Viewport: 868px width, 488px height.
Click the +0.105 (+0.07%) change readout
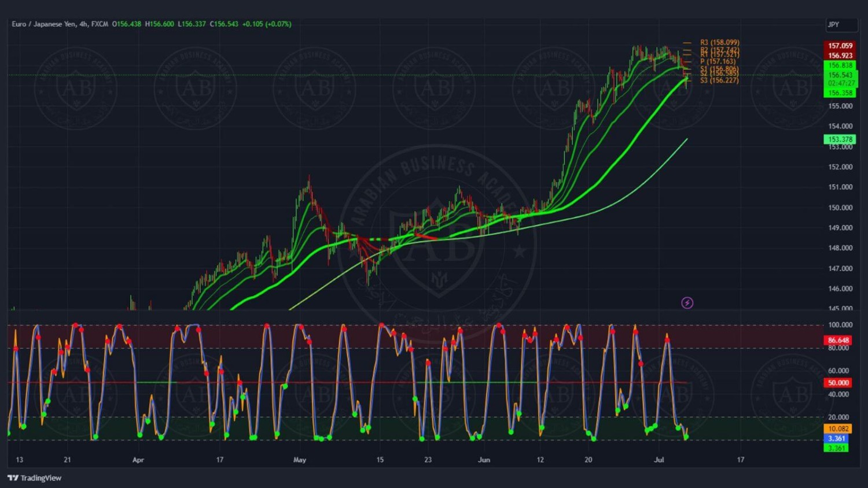tap(267, 24)
